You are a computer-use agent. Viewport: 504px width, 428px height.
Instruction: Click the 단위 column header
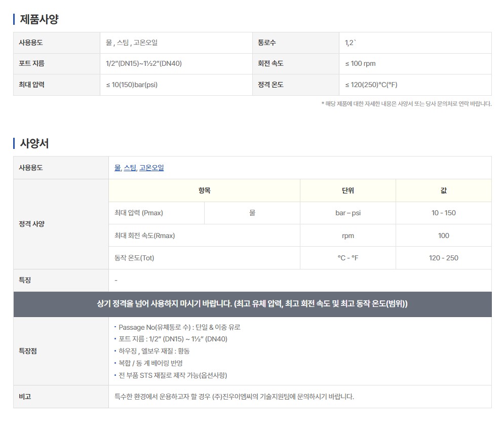tap(347, 190)
